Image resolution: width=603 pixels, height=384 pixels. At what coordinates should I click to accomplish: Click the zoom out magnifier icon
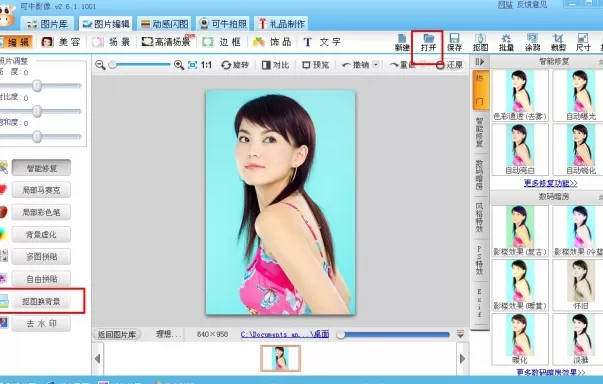click(100, 65)
